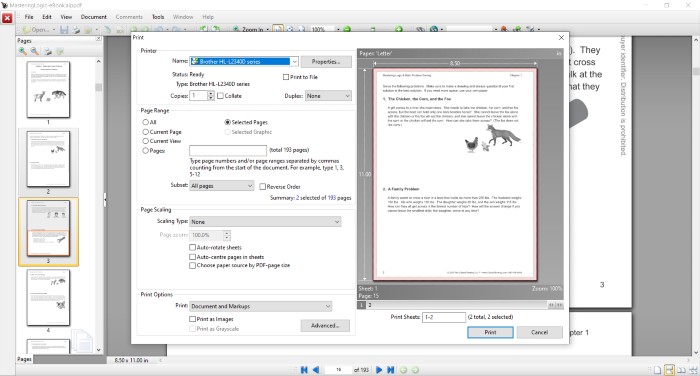Cancel the print dialog
The height and width of the screenshot is (376, 700).
pos(539,332)
